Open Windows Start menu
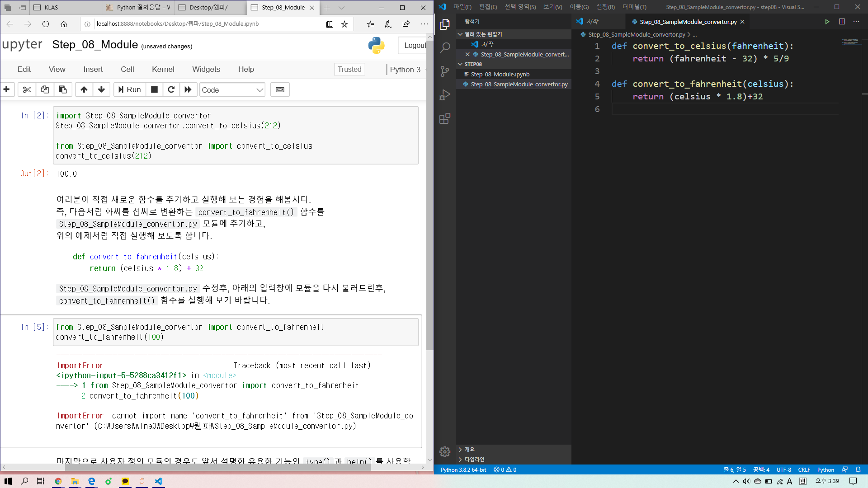 coord(8,481)
